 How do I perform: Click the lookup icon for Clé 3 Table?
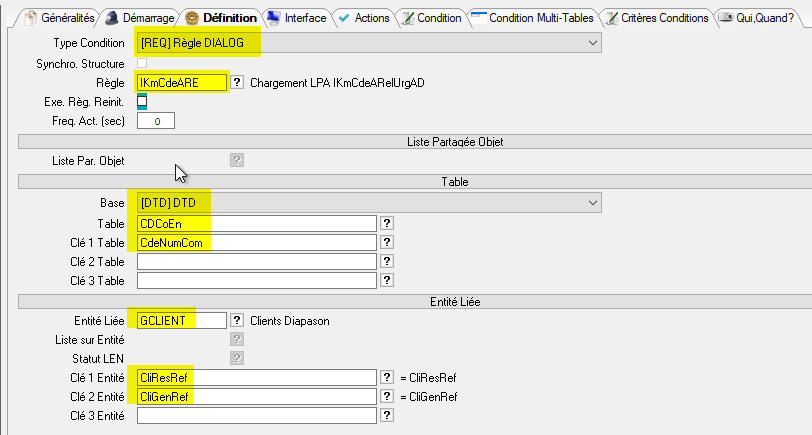click(387, 281)
